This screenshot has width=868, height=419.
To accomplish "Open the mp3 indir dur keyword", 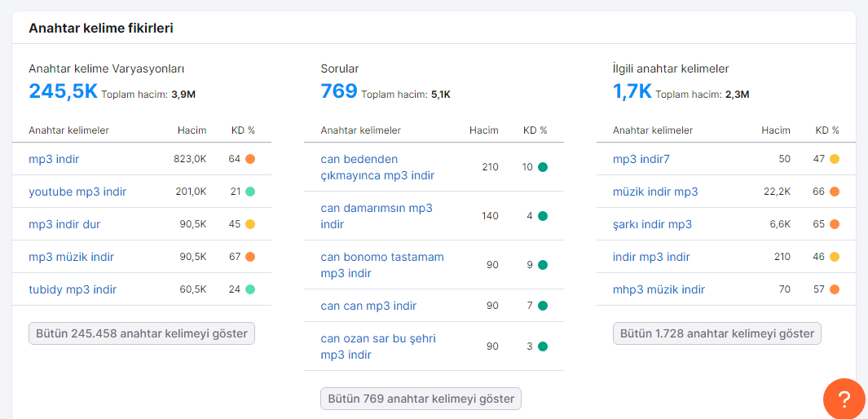I will click(x=64, y=225).
